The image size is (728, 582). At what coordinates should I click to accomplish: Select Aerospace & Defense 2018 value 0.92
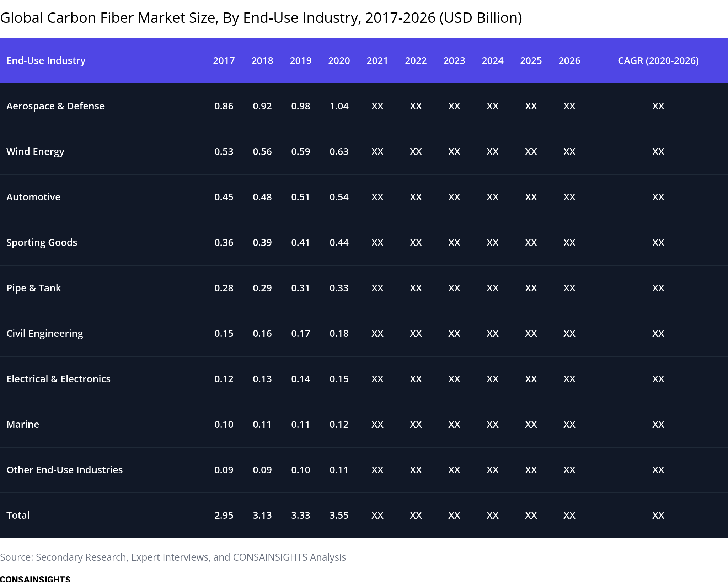[262, 106]
